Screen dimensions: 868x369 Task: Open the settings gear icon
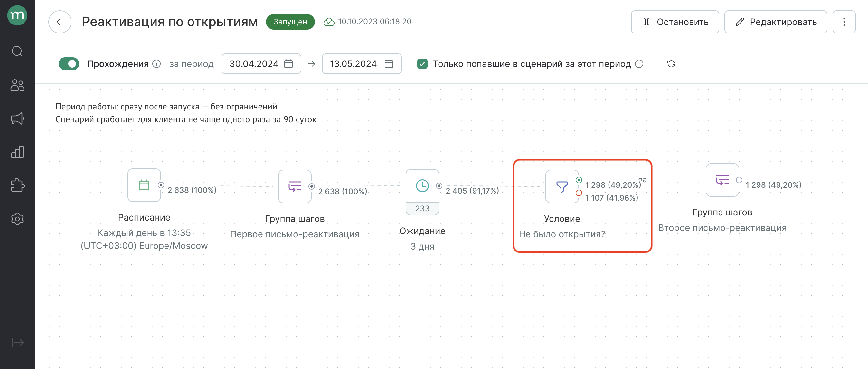click(x=17, y=219)
